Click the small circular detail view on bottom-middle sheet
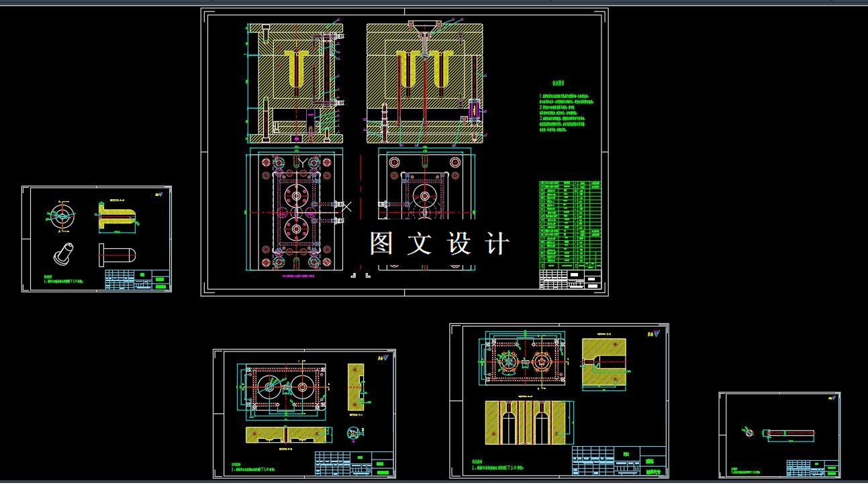Image resolution: width=868 pixels, height=485 pixels. click(355, 435)
